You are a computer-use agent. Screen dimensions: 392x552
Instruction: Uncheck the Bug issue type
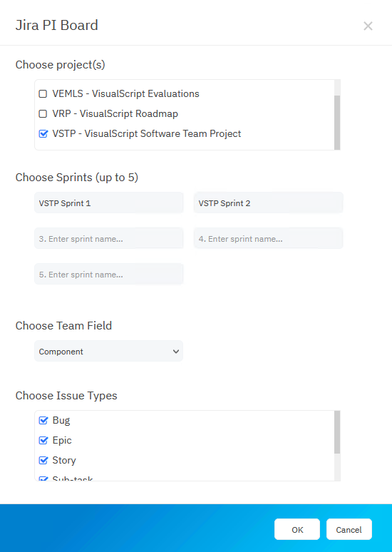(43, 420)
